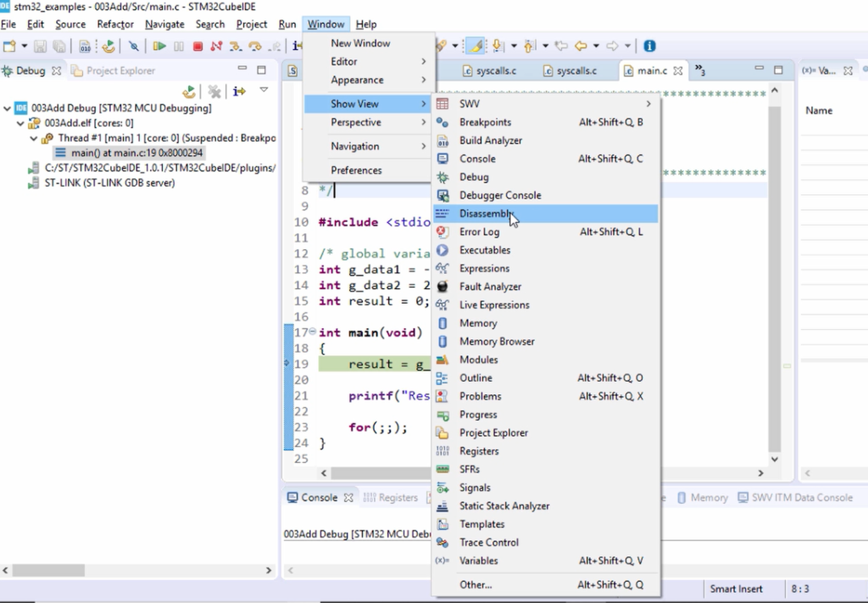
Task: Open the Registers view from the Show View list
Action: (546, 450)
